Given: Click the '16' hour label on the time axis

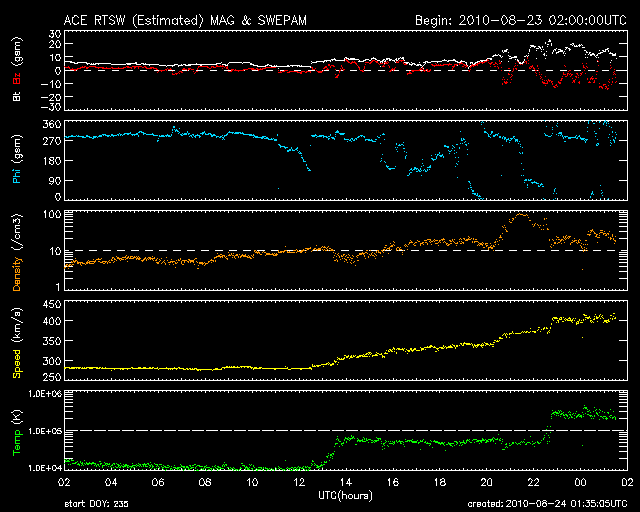Looking at the screenshot, I should (x=393, y=482).
